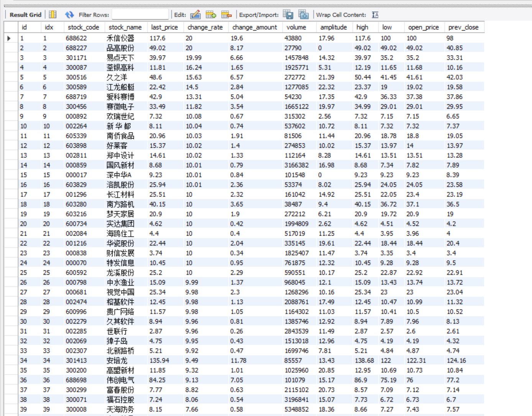Select volume cell 3166382
532x416 pixels.
point(300,165)
